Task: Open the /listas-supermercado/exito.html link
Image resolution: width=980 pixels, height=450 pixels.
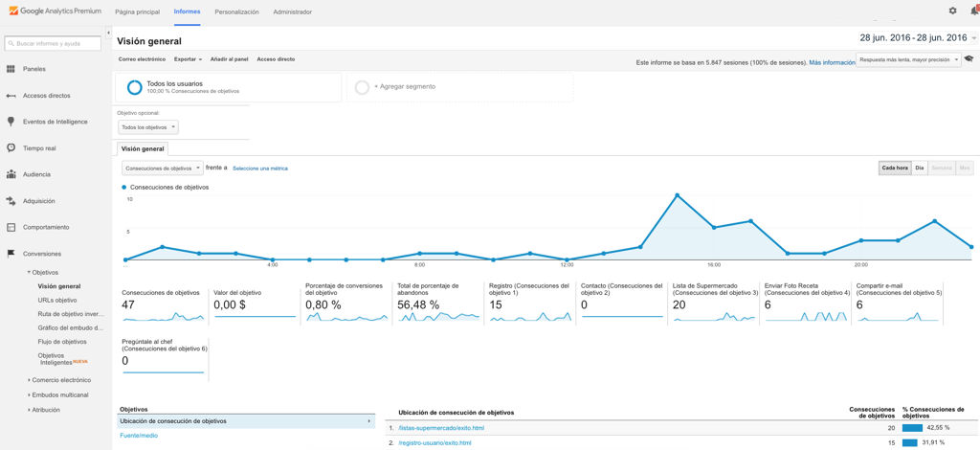Action: 441,428
